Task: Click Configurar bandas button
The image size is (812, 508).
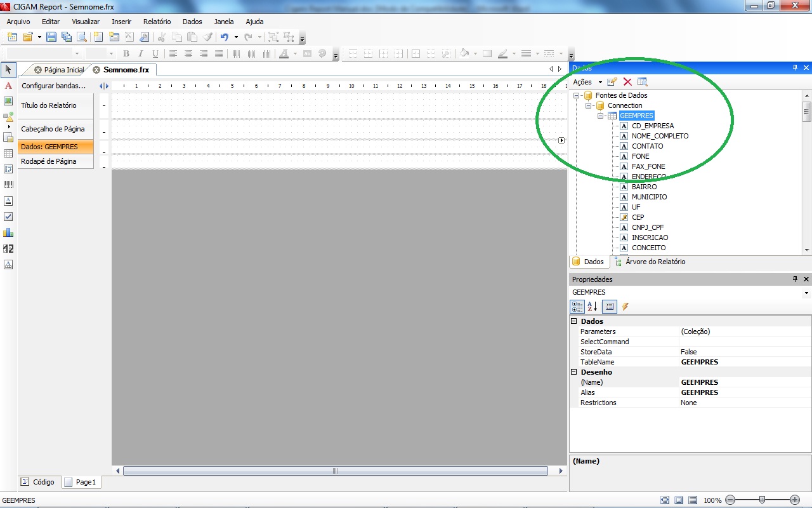Action: pyautogui.click(x=53, y=86)
